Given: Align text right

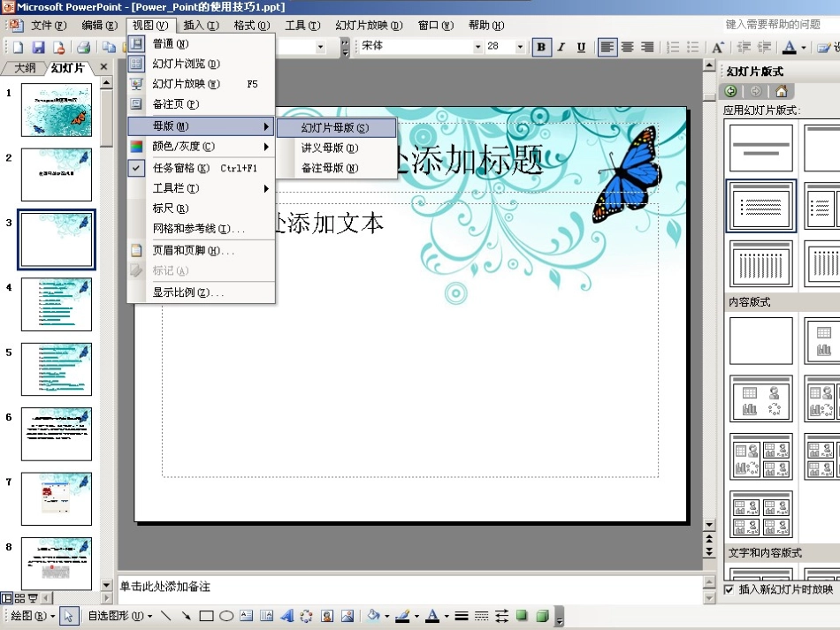Looking at the screenshot, I should point(647,47).
